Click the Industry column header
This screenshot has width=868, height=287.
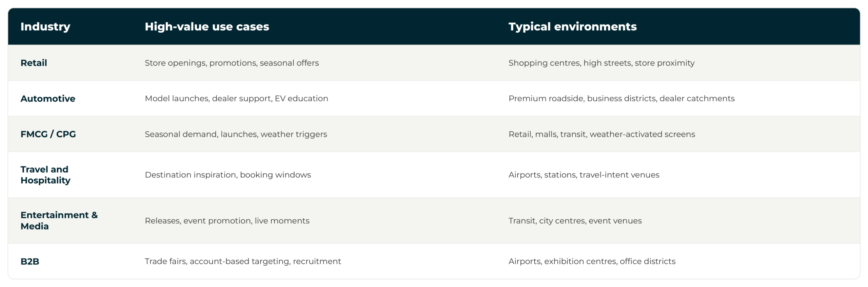coord(45,26)
